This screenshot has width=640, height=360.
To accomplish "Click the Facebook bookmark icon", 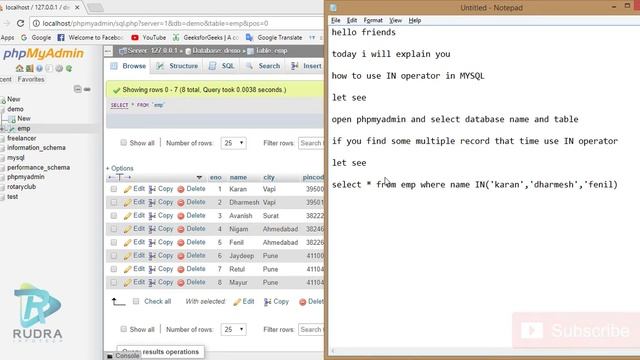I will click(61, 38).
